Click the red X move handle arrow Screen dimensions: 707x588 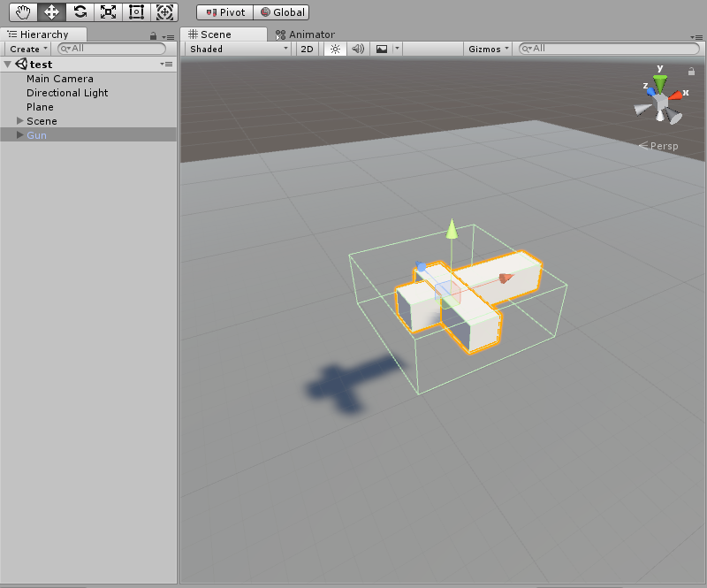click(x=506, y=278)
